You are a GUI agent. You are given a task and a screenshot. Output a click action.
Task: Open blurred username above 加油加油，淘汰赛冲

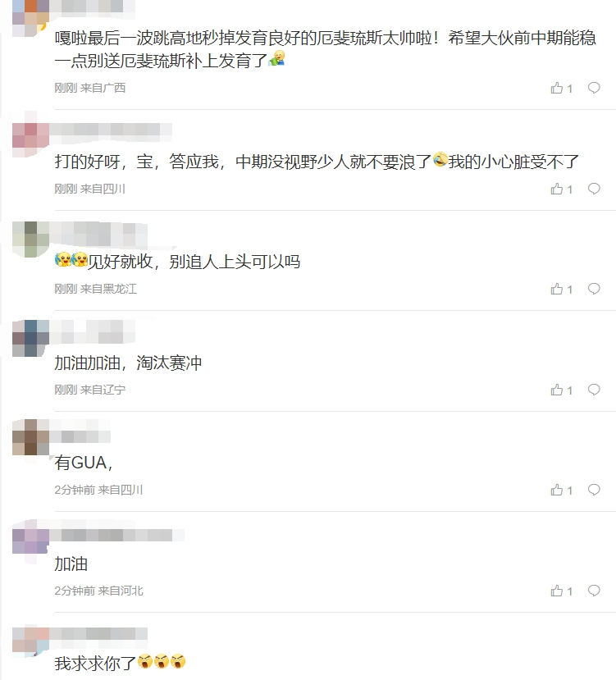[93, 331]
